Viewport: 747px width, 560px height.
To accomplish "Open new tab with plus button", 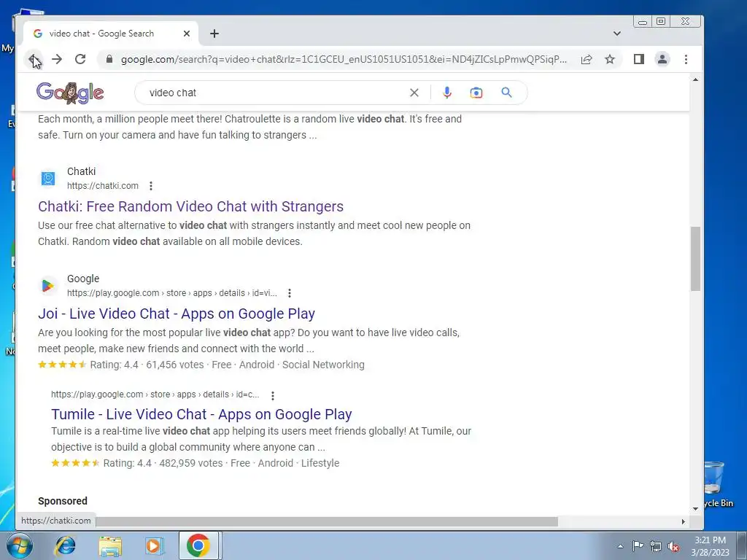I will 214,34.
